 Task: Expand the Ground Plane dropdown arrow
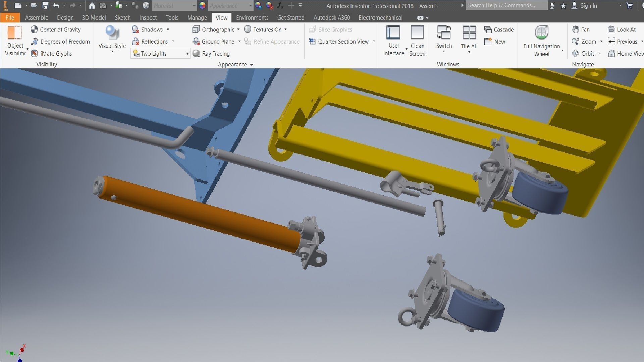(239, 42)
